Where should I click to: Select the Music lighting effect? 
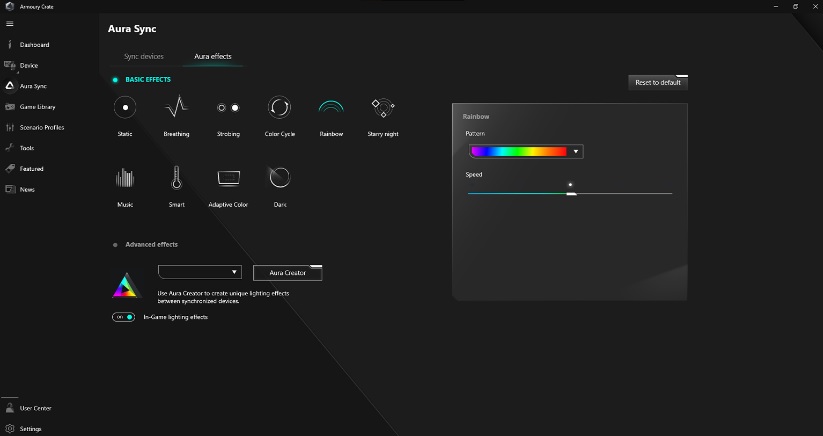coord(125,178)
